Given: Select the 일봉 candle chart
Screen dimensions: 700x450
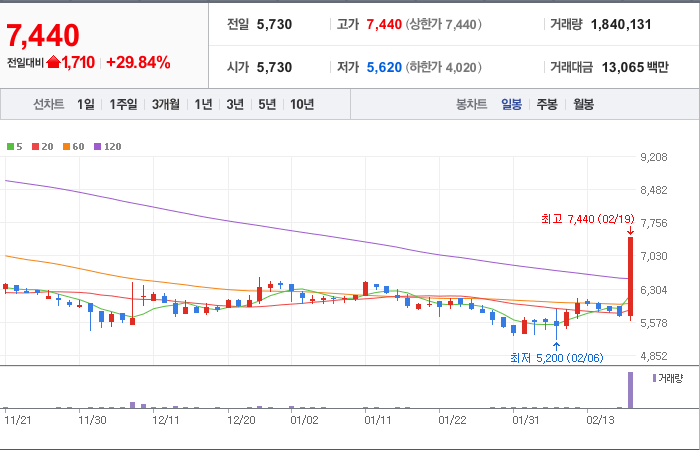Looking at the screenshot, I should coord(511,105).
